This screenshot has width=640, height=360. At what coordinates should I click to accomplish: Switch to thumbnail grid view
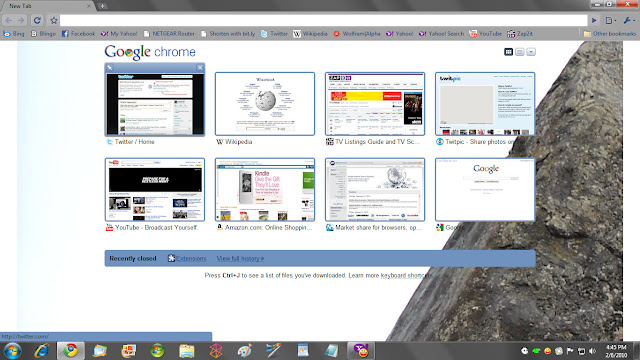pyautogui.click(x=508, y=52)
